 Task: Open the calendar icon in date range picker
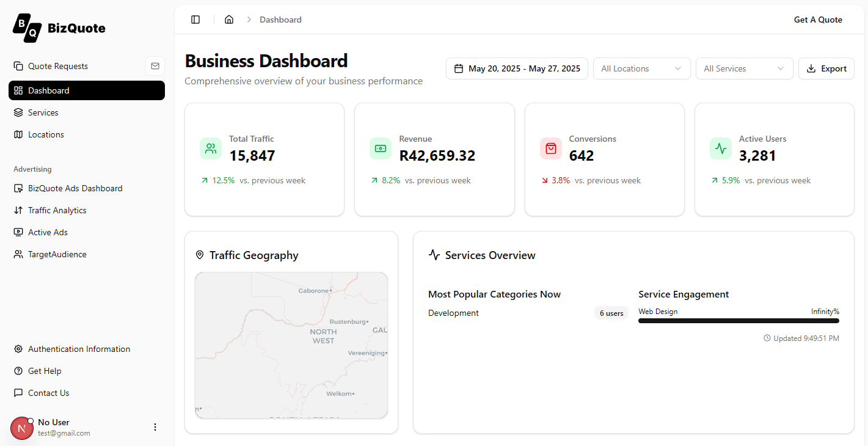pyautogui.click(x=460, y=68)
